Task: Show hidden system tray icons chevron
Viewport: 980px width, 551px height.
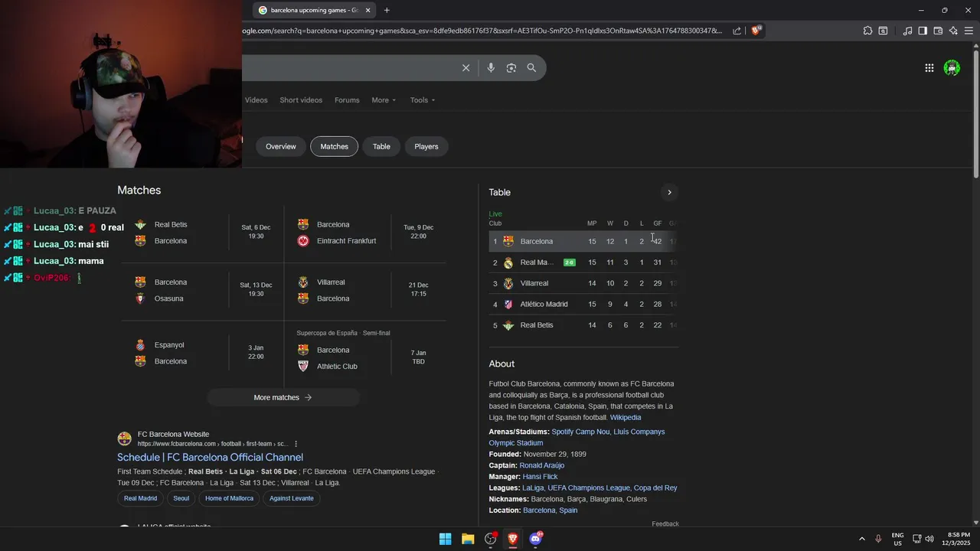Action: (861, 539)
